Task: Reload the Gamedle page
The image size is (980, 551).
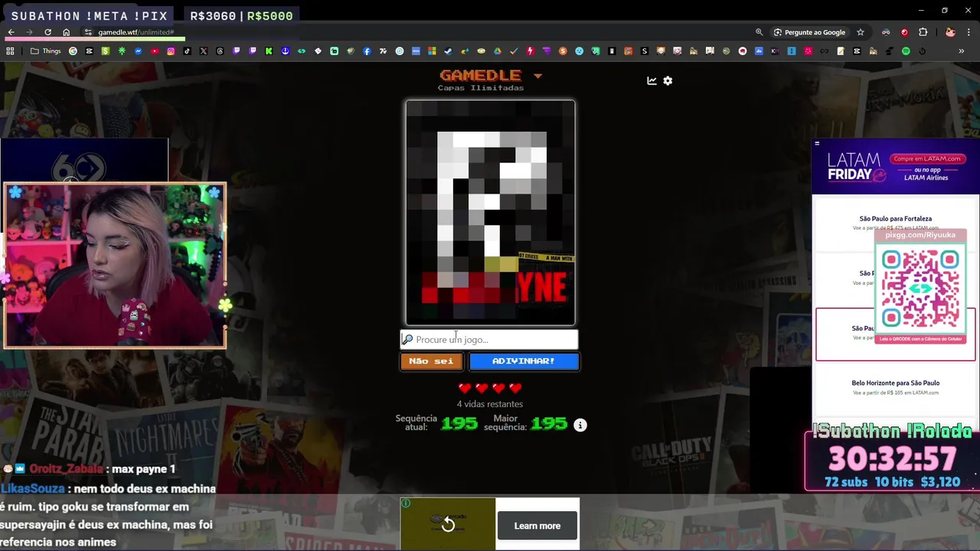Action: (x=47, y=32)
